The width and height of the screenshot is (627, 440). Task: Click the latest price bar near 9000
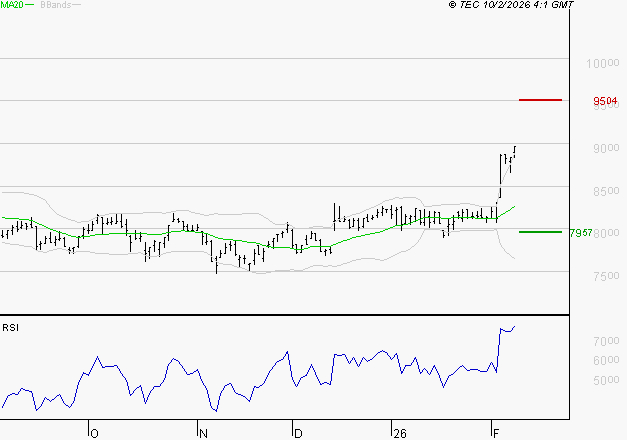click(514, 151)
